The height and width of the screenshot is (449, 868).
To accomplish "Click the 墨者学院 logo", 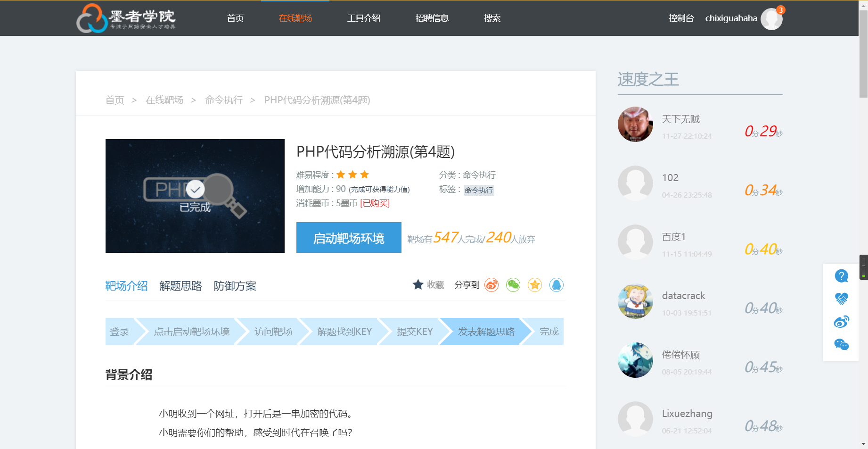I will (x=126, y=18).
